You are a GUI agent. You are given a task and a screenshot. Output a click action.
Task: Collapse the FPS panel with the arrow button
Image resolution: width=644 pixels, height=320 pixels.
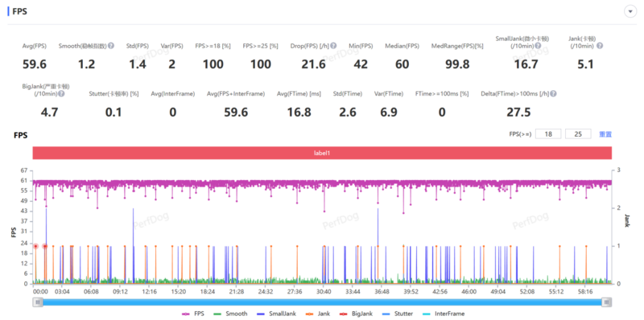tap(630, 11)
